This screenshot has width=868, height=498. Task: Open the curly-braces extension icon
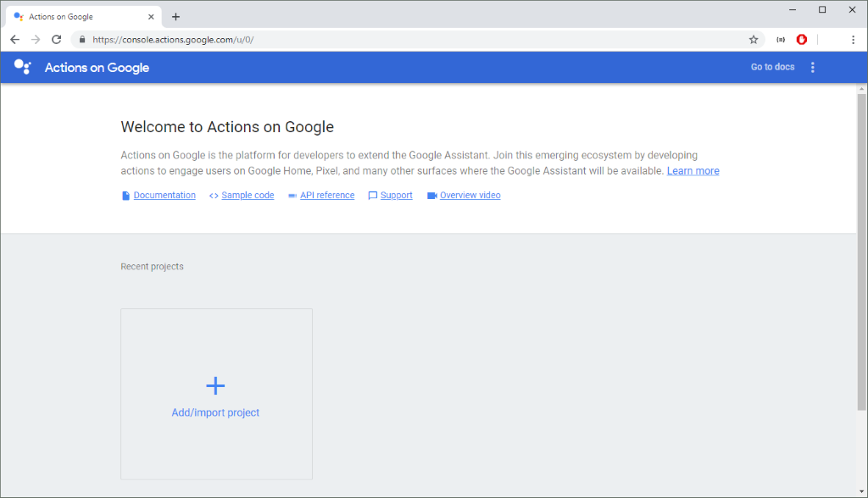(781, 39)
